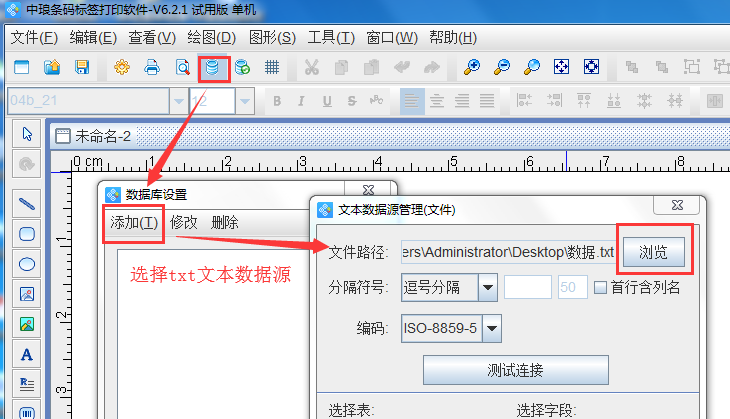Click the zoom in magnifier icon
Screen dimensions: 730x419
470,68
